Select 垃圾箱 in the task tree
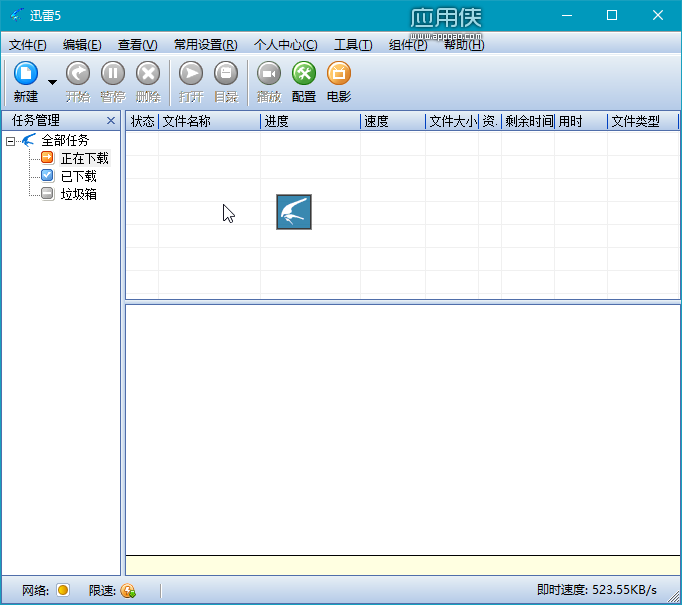682x605 pixels. coord(78,194)
